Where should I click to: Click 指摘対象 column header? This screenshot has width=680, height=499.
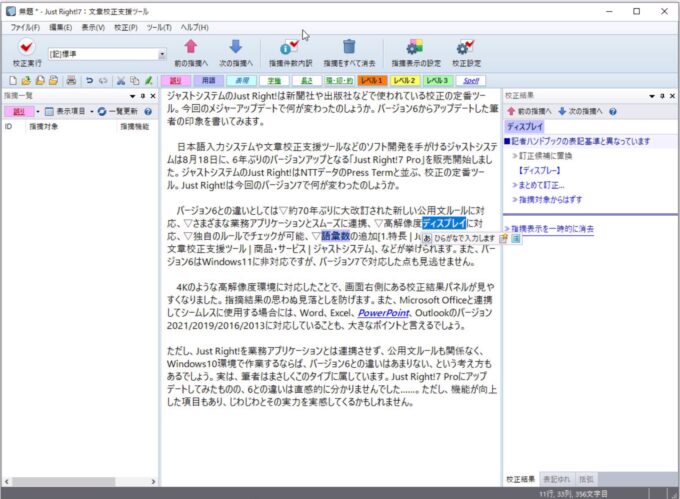coord(43,126)
